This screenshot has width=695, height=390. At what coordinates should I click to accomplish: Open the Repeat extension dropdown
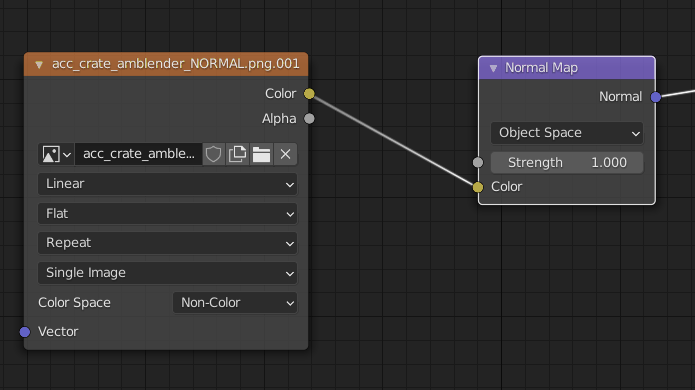pos(168,243)
